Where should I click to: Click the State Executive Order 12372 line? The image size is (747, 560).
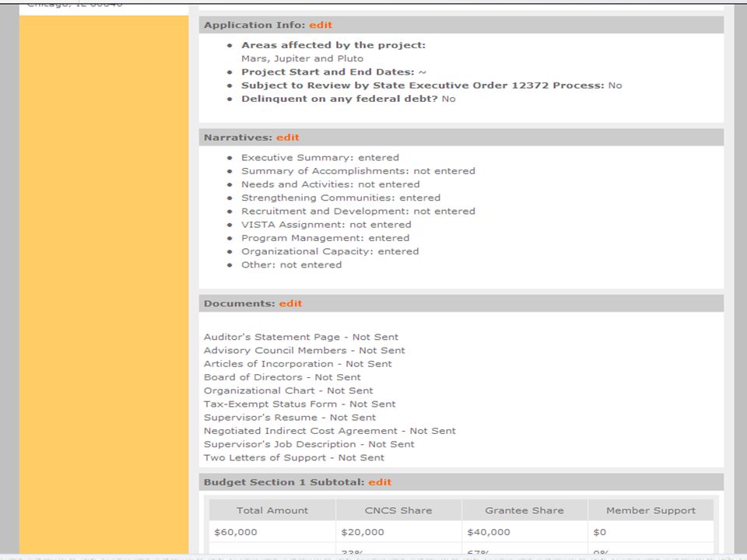point(432,86)
